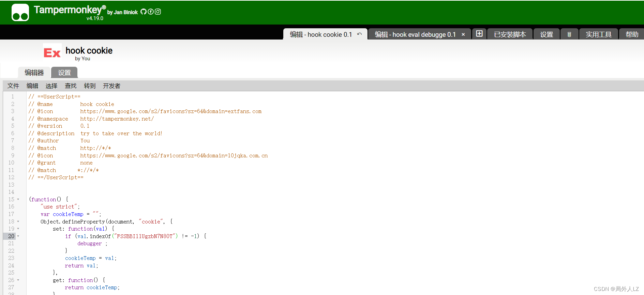Click the Object.defineProperty code line

pyautogui.click(x=107, y=222)
